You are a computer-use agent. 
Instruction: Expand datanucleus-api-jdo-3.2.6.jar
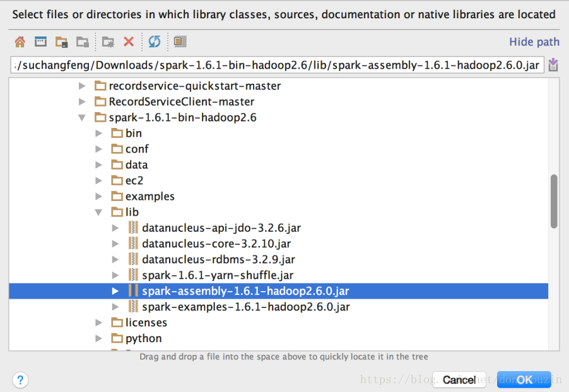(x=115, y=228)
